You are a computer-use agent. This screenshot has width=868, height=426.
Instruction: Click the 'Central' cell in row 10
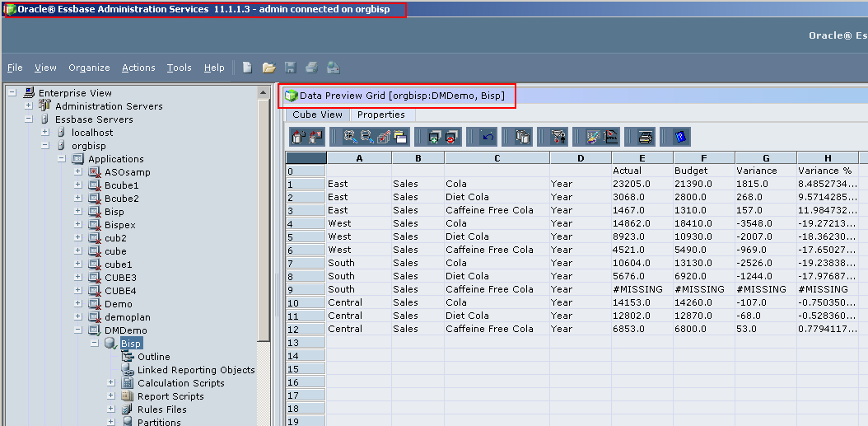click(x=359, y=302)
